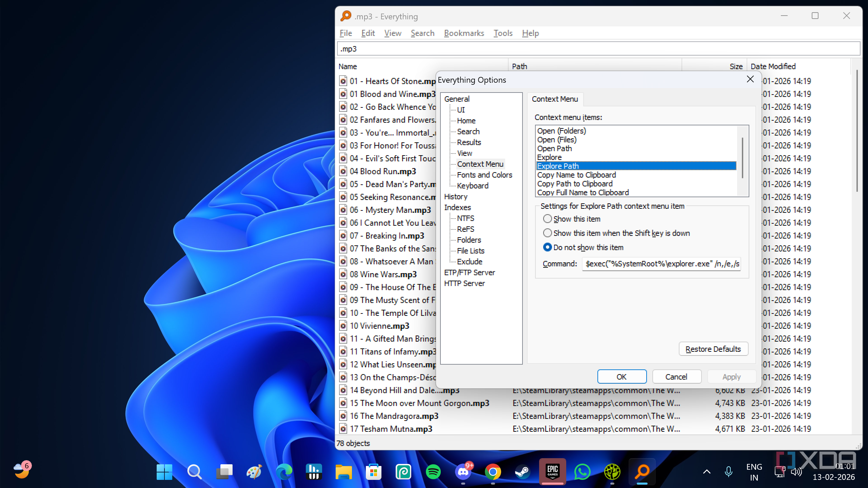Open File Explorer from the taskbar
868x488 pixels.
click(343, 472)
